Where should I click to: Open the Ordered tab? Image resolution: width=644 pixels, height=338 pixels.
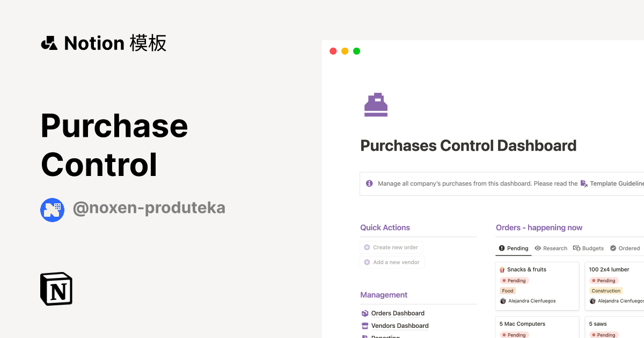click(625, 248)
